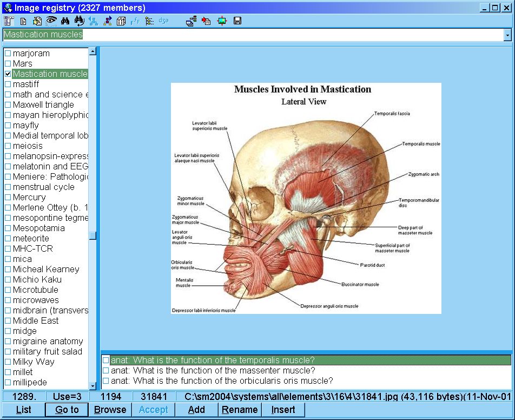Select the binoculars search icon
515x420 pixels.
64,21
